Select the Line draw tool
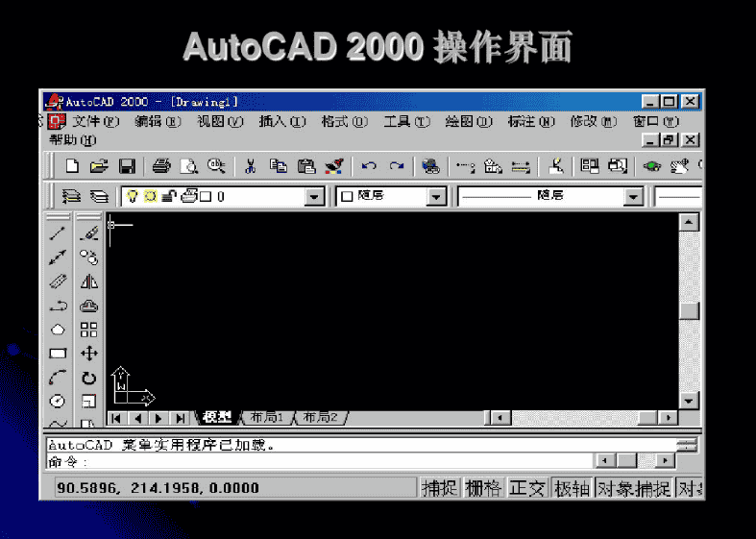 pyautogui.click(x=58, y=233)
